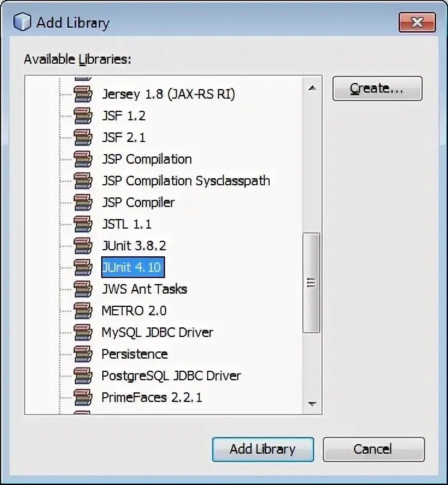The height and width of the screenshot is (485, 448).
Task: Click the highlighted JUnit 4.10 entry
Action: (133, 267)
